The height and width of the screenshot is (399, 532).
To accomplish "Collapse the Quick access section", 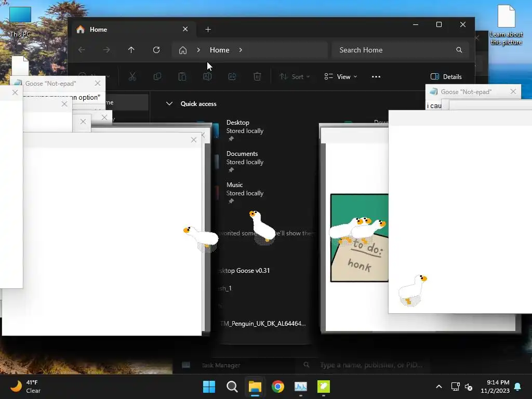I will click(x=169, y=103).
